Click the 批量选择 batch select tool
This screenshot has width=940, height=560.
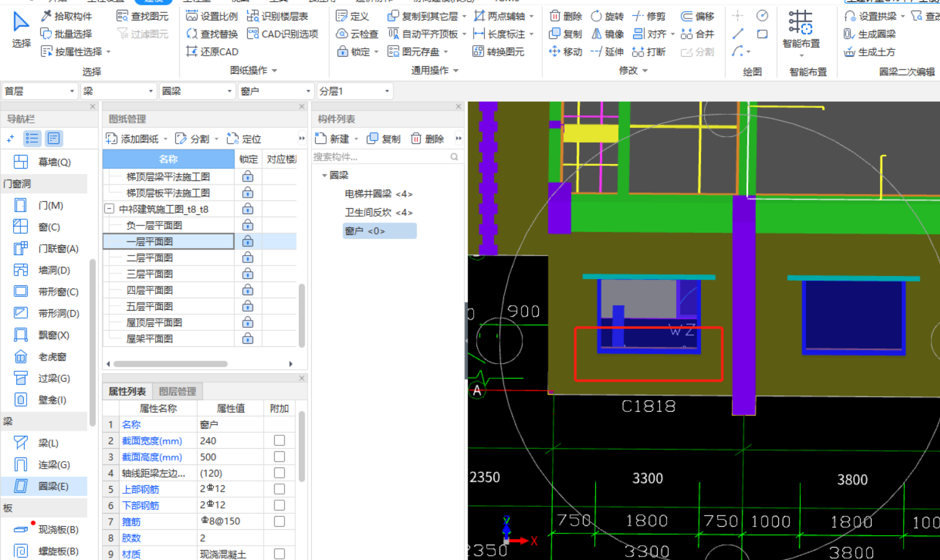coord(66,34)
